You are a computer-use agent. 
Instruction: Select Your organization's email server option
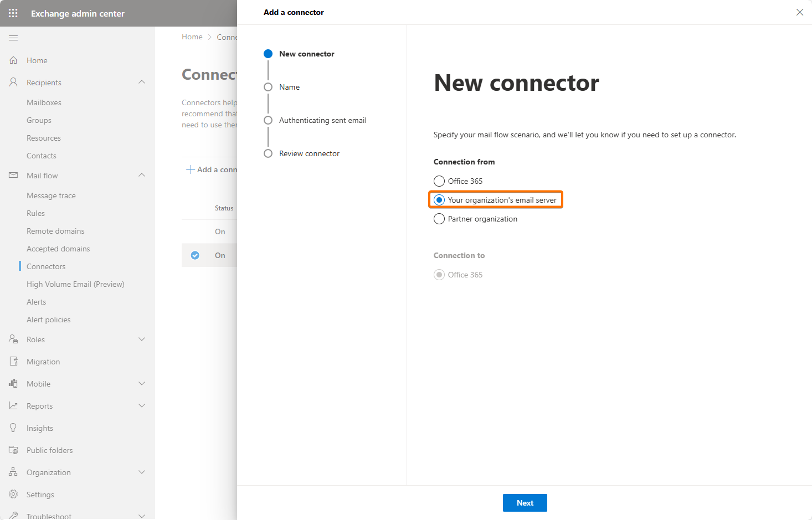pyautogui.click(x=439, y=200)
